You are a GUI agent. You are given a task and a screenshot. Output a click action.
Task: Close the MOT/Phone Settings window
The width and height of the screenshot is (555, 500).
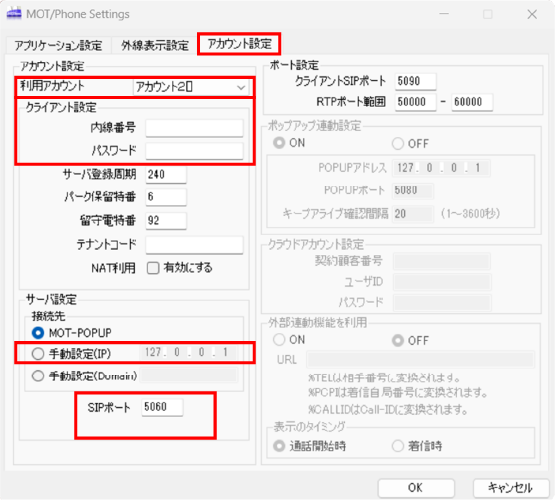[x=532, y=14]
